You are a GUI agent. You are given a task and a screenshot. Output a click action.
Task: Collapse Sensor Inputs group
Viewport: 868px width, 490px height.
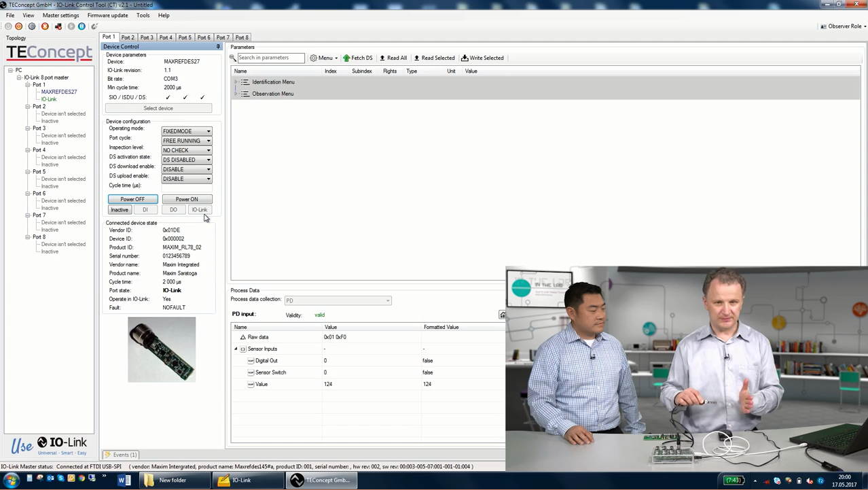click(x=236, y=349)
